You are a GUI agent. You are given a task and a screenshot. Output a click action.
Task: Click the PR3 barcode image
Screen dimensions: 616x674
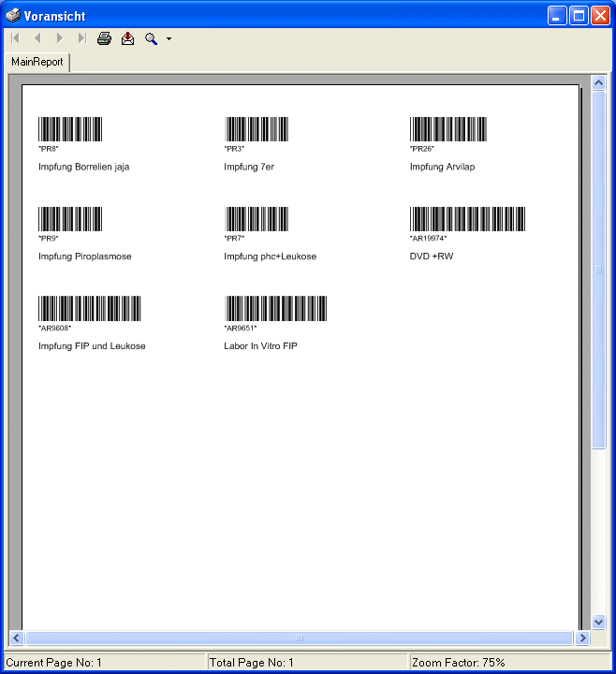coord(257,129)
